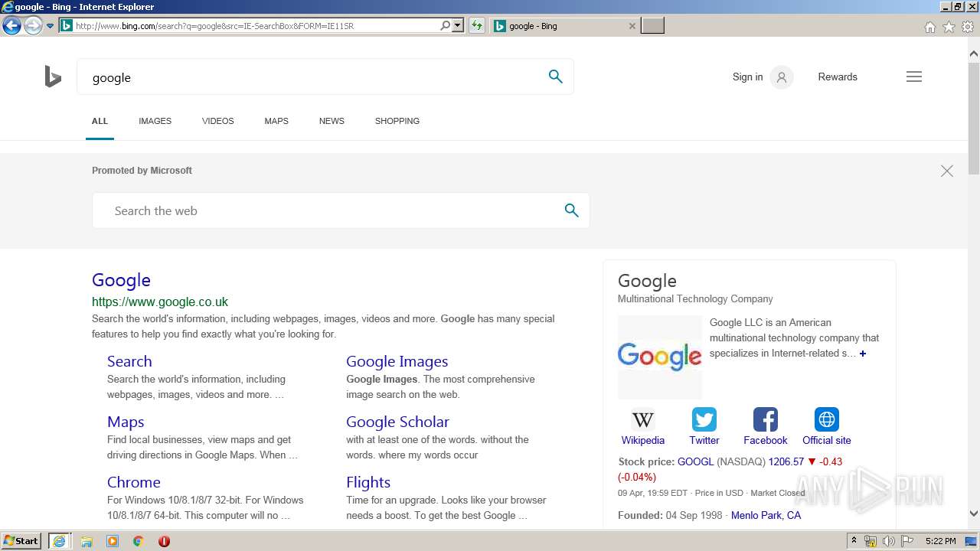980x551 pixels.
Task: Open the address bar autocomplete dropdown
Action: (458, 26)
